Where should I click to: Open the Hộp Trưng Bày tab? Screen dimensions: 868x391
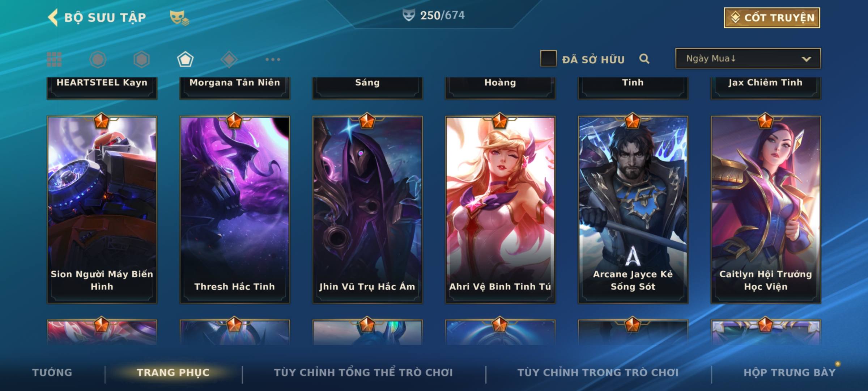pos(790,372)
